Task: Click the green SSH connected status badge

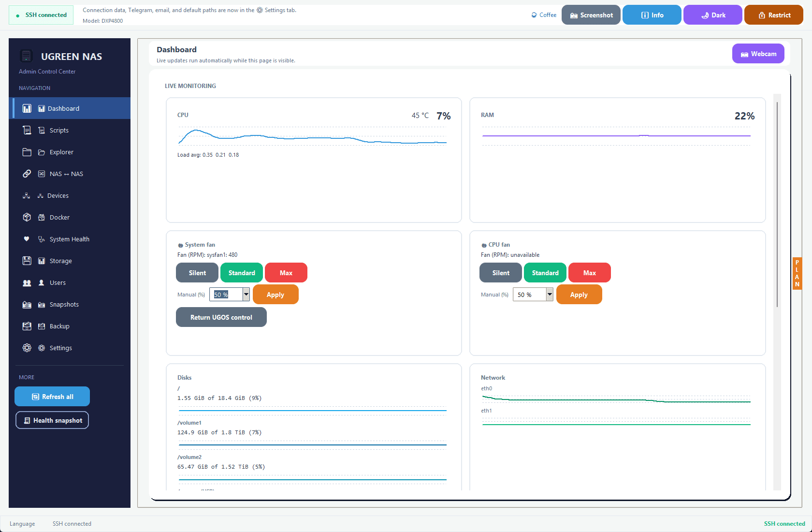Action: 41,15
